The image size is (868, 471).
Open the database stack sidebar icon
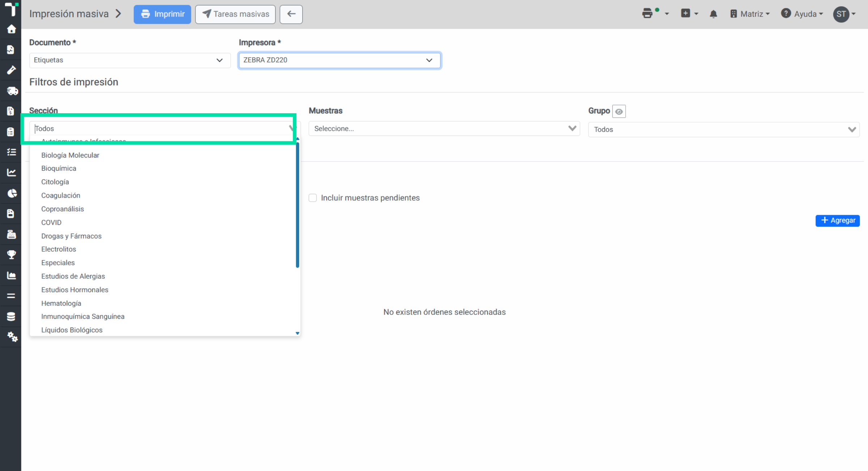11,316
